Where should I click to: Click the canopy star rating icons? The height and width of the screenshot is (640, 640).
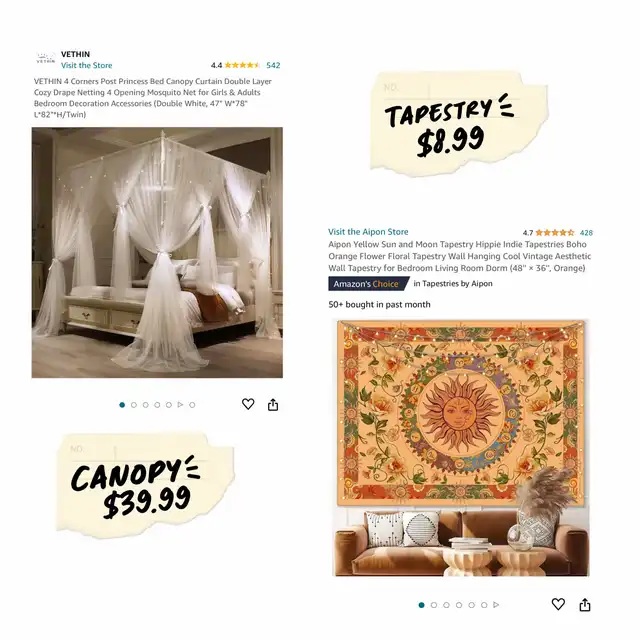(x=242, y=65)
